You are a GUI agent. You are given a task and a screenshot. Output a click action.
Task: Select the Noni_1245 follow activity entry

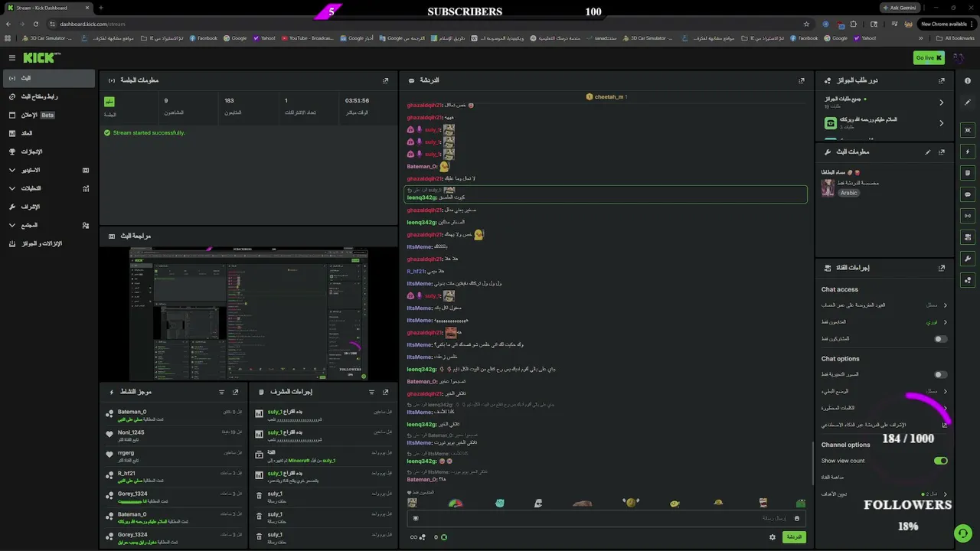[172, 435]
